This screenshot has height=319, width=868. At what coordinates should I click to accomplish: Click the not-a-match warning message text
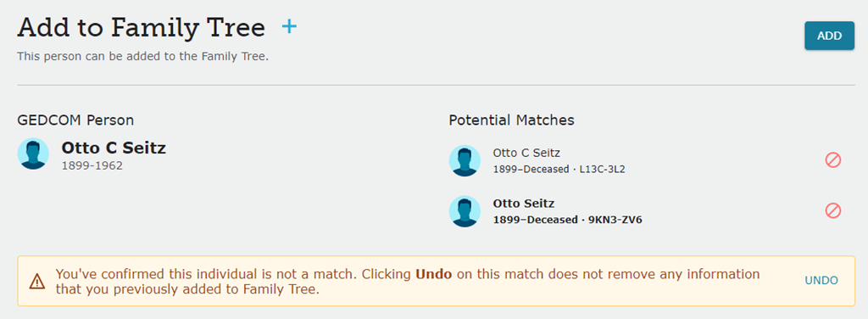click(x=408, y=282)
